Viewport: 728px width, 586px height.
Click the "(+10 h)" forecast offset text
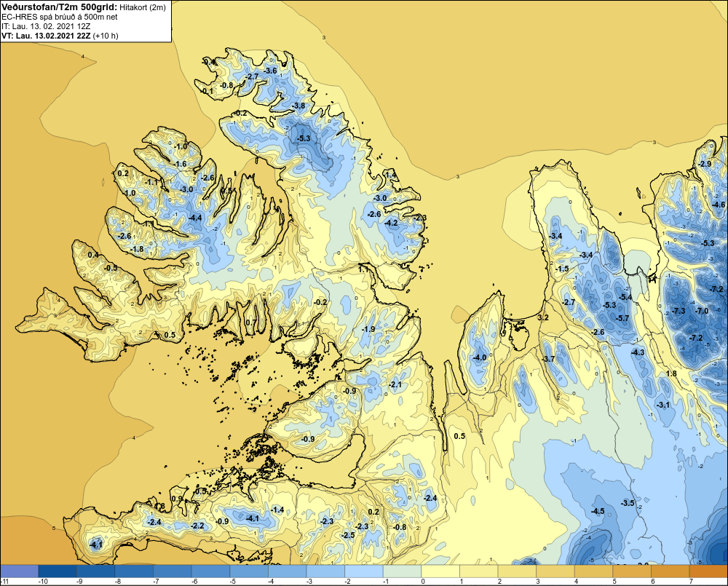[106, 36]
